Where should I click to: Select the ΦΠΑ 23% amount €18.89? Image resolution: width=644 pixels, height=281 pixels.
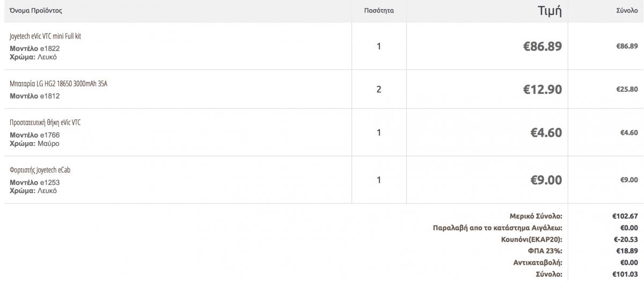(625, 250)
